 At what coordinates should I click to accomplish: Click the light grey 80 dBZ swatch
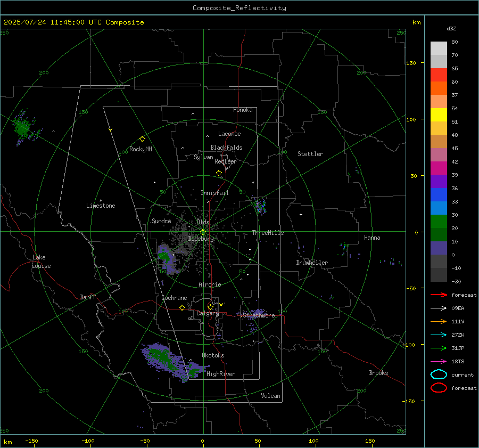[439, 48]
